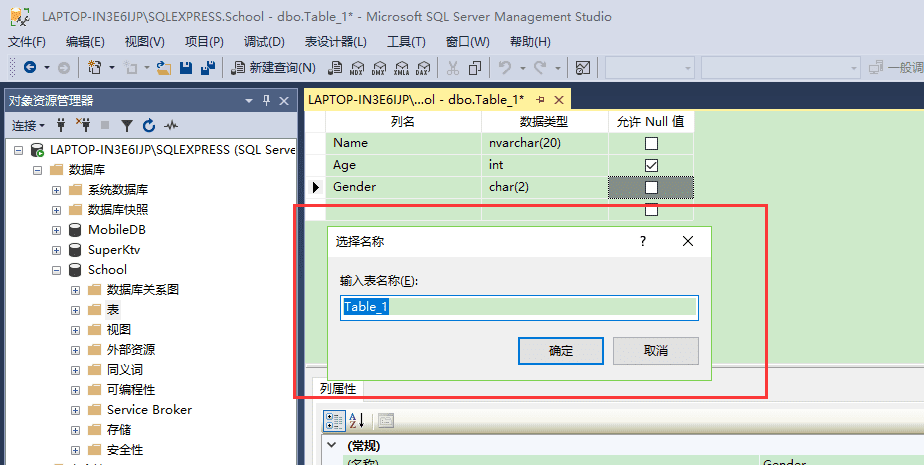Select the 视图 folder in the tree
This screenshot has height=465, width=924.
pyautogui.click(x=118, y=330)
